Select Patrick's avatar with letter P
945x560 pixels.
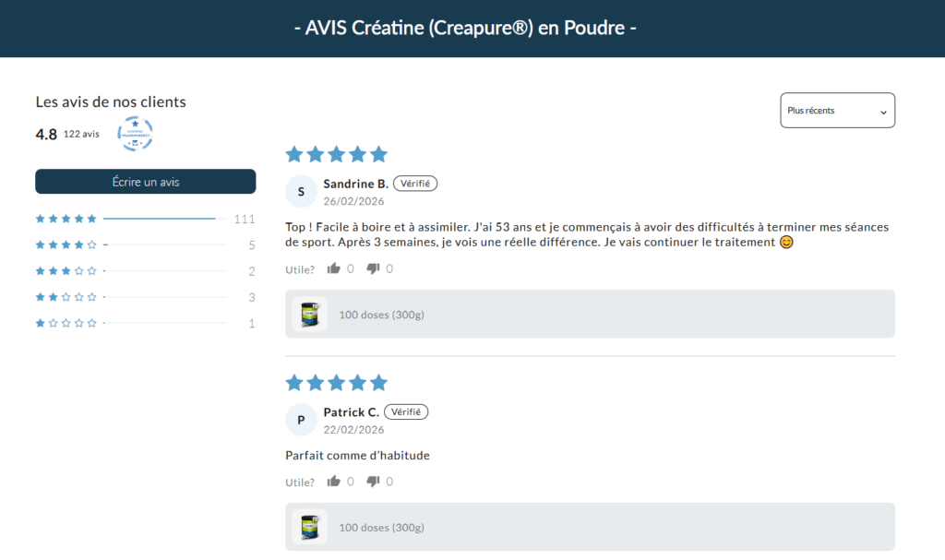[300, 419]
